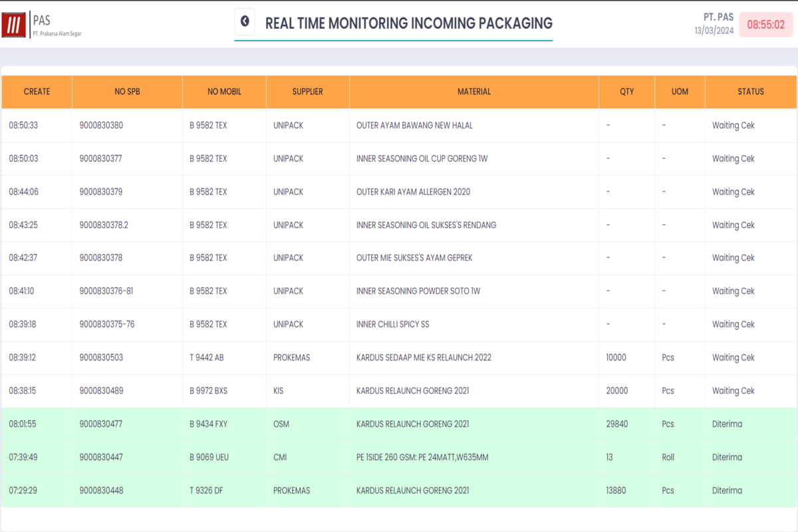Click the 08:55:02 clock display
Image resolution: width=798 pixels, height=532 pixels.
765,25
